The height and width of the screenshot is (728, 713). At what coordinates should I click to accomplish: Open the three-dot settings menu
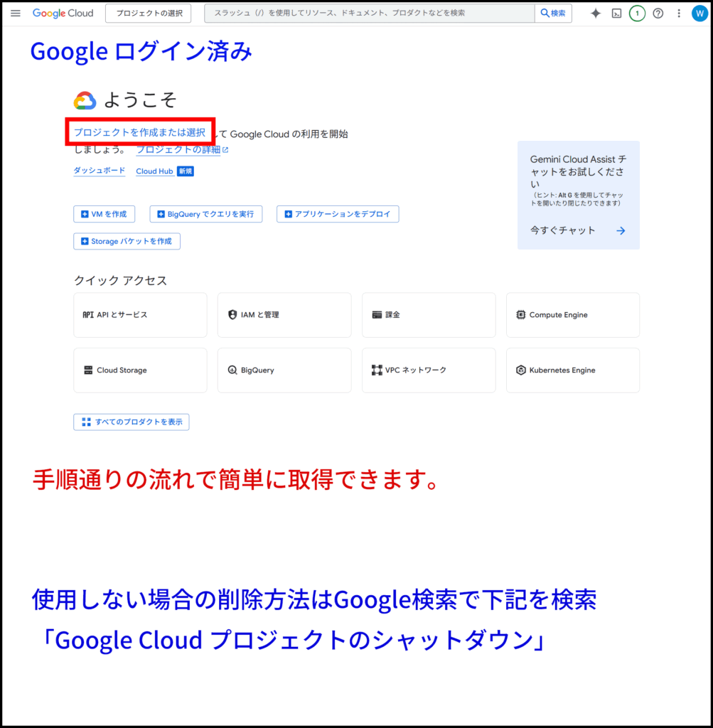pyautogui.click(x=679, y=14)
